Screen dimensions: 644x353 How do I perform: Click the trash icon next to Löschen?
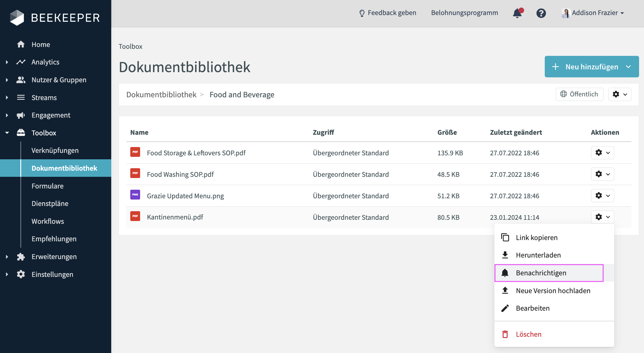(x=505, y=334)
